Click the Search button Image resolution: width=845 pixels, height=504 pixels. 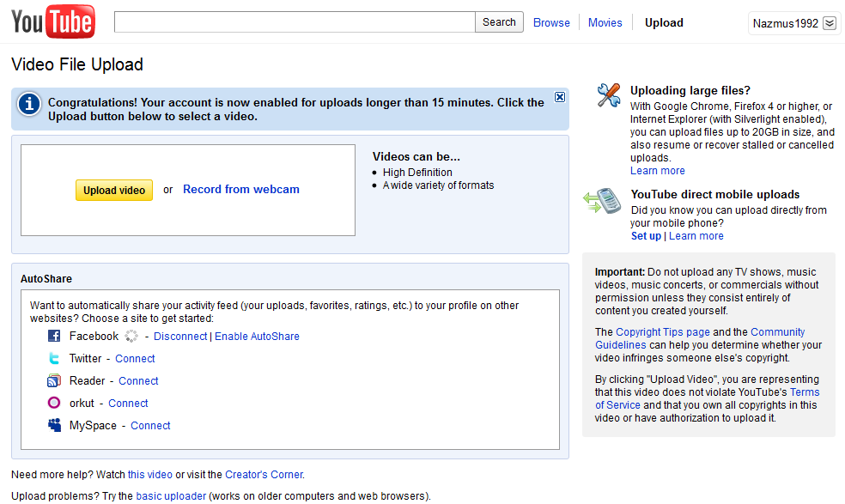(499, 22)
